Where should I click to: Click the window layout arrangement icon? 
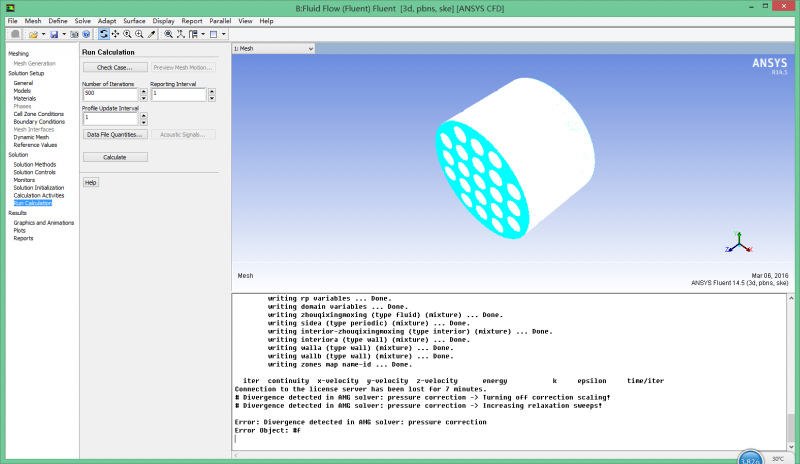point(193,34)
